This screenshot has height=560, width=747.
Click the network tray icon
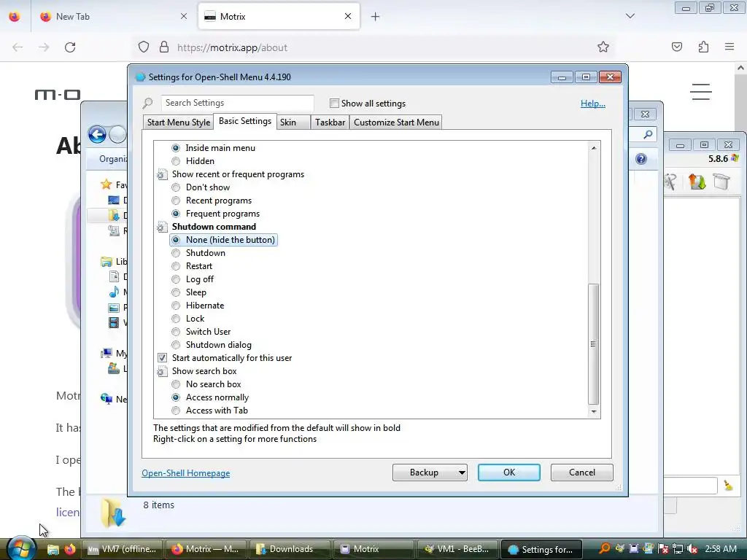[x=678, y=549]
